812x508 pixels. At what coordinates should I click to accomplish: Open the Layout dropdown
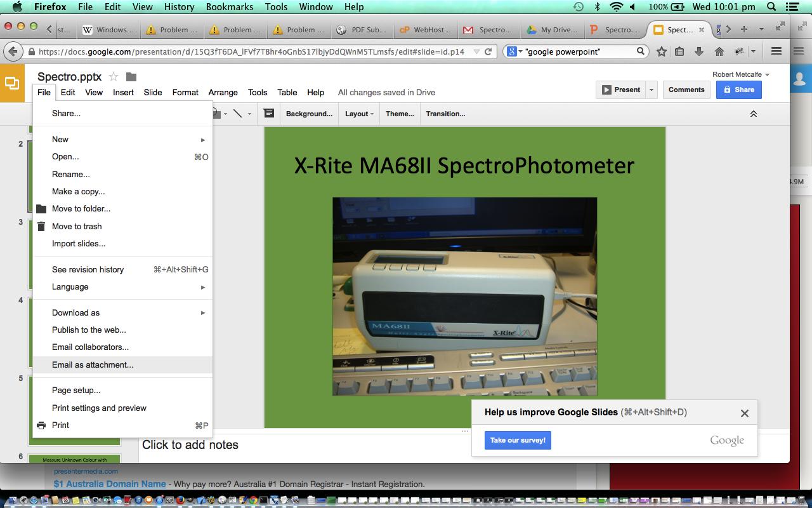click(359, 114)
